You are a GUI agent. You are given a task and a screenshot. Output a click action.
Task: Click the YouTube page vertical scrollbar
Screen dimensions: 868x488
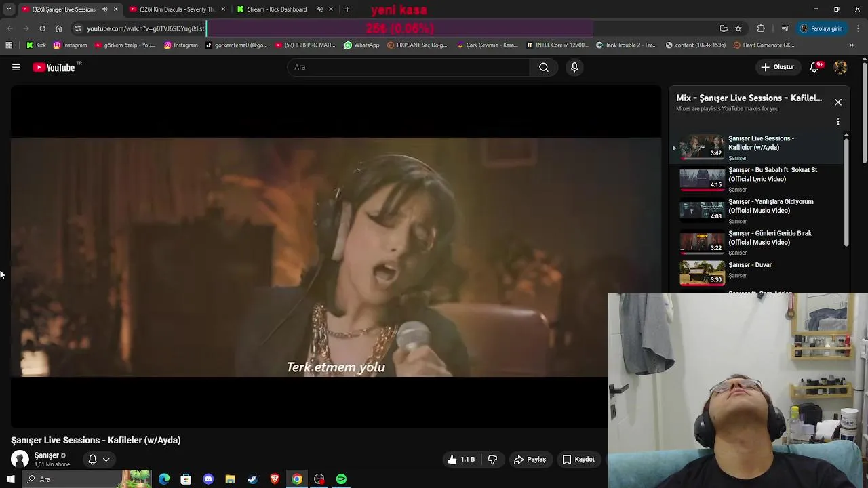[x=865, y=112]
